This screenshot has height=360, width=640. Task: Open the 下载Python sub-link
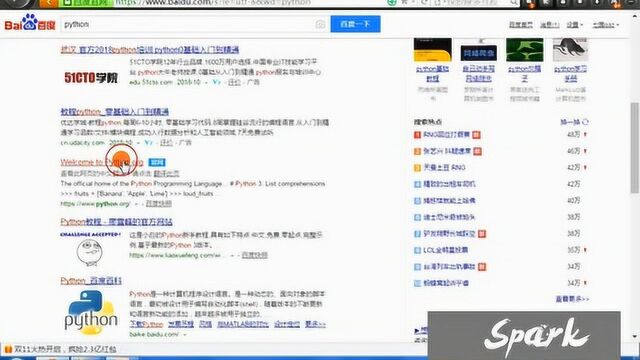click(x=146, y=324)
